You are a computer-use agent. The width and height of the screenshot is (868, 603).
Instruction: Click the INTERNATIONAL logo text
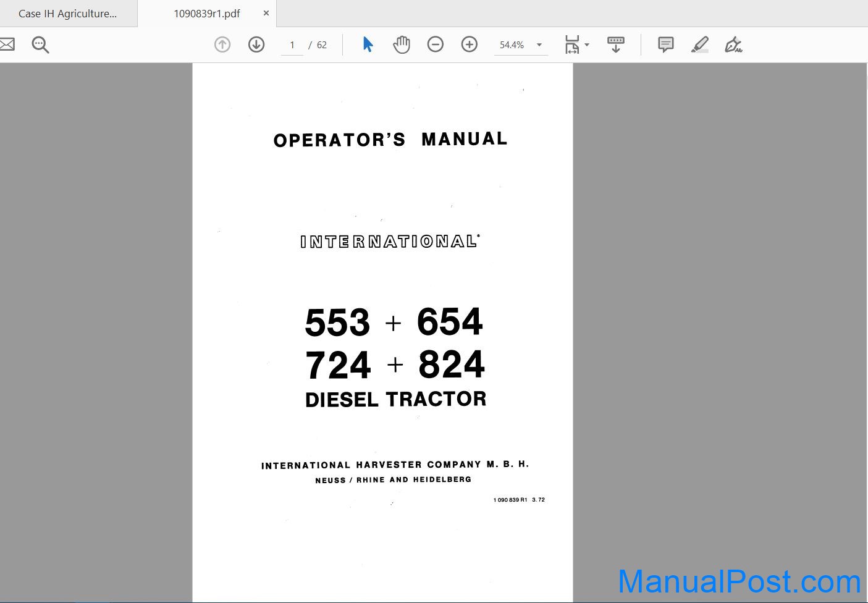pyautogui.click(x=390, y=242)
